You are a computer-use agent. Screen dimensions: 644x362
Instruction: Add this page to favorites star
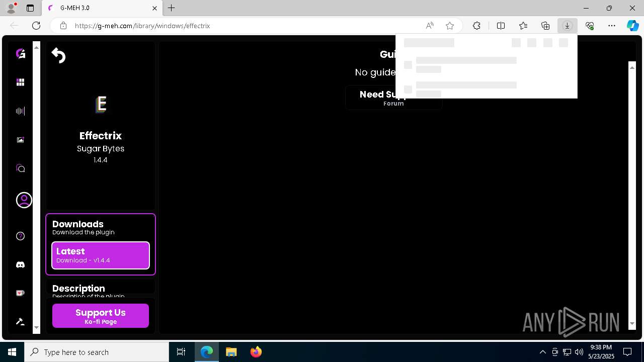pyautogui.click(x=450, y=26)
